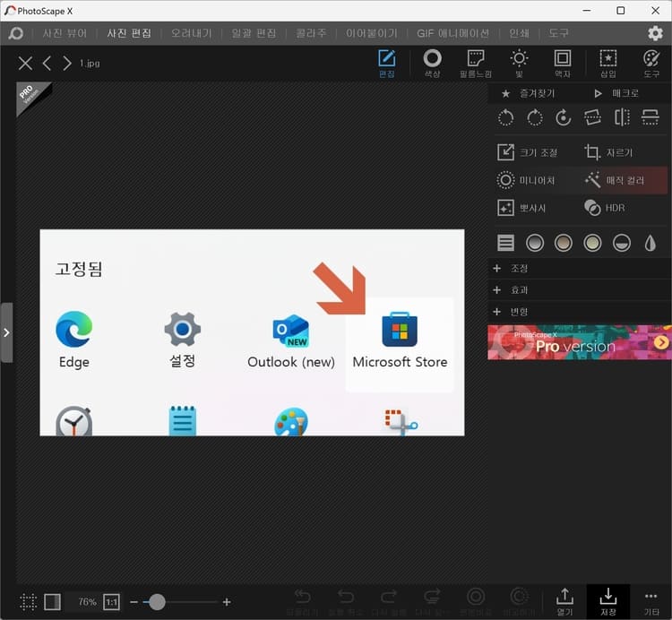The image size is (672, 620).
Task: Select the 빛 light panel tab
Action: 519,64
